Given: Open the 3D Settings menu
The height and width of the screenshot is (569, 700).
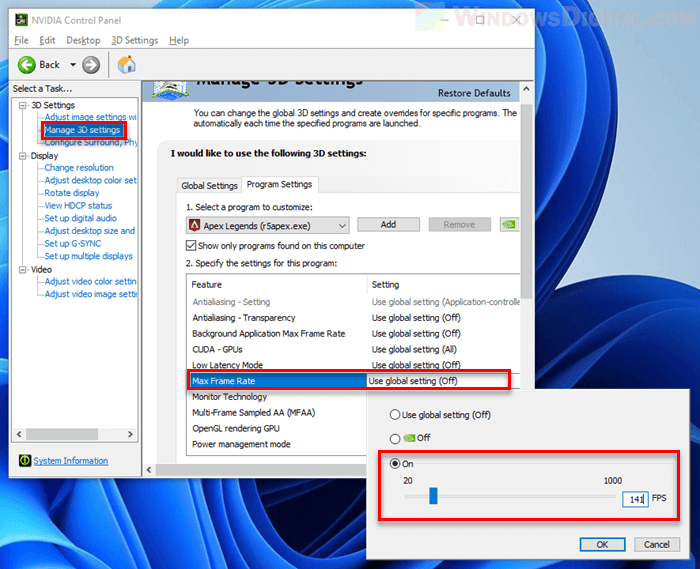Looking at the screenshot, I should click(x=134, y=40).
